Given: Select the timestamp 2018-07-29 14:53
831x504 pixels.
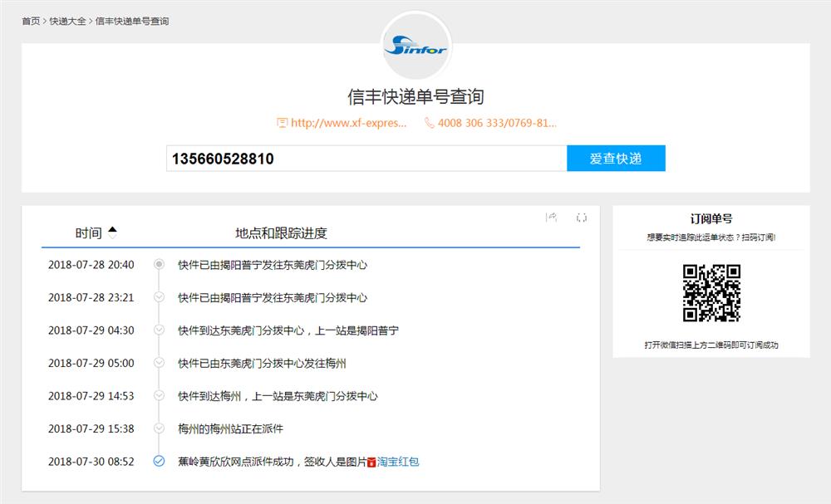Looking at the screenshot, I should click(91, 396).
